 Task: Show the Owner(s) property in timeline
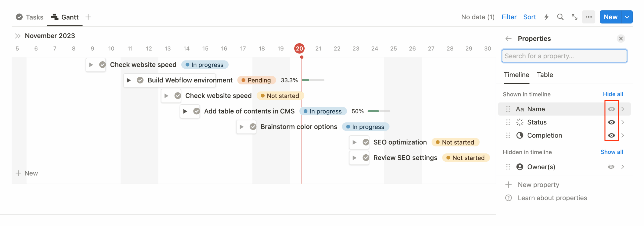(x=611, y=167)
